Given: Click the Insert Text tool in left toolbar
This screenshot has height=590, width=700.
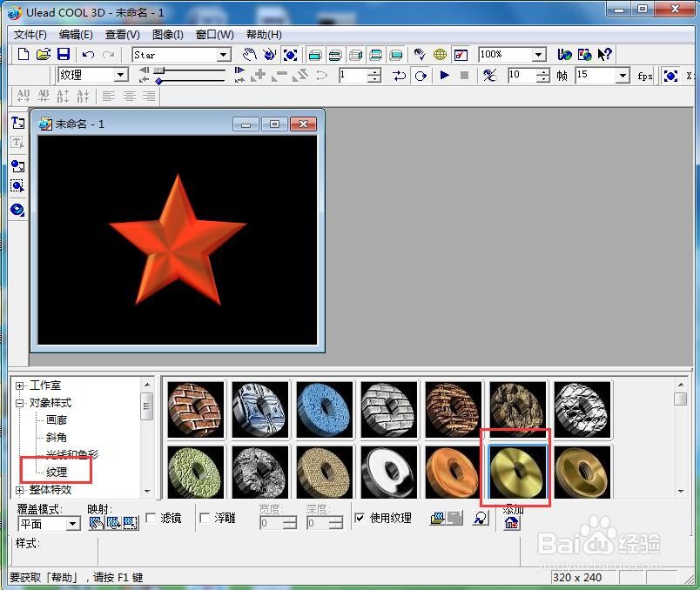Looking at the screenshot, I should 18,123.
